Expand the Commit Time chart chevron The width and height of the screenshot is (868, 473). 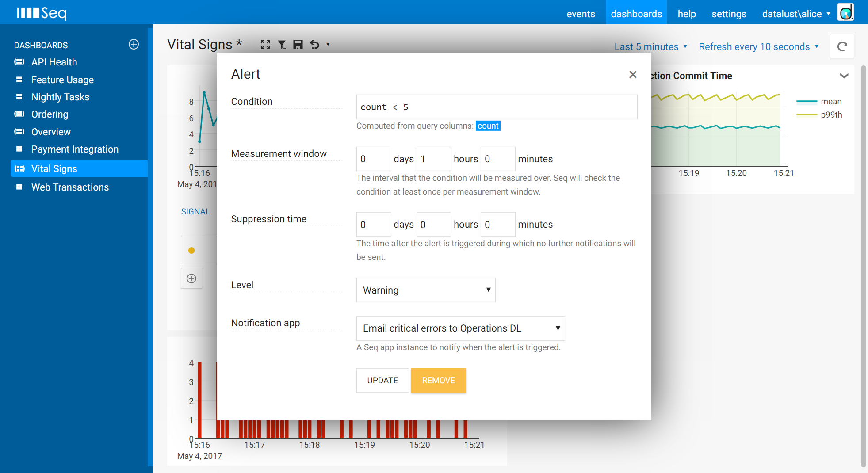point(844,76)
